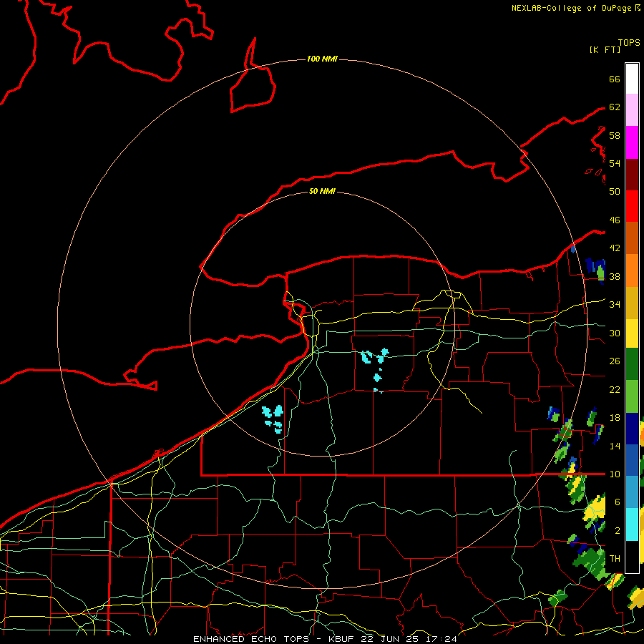Pick the black TH legend swatch

point(632,556)
